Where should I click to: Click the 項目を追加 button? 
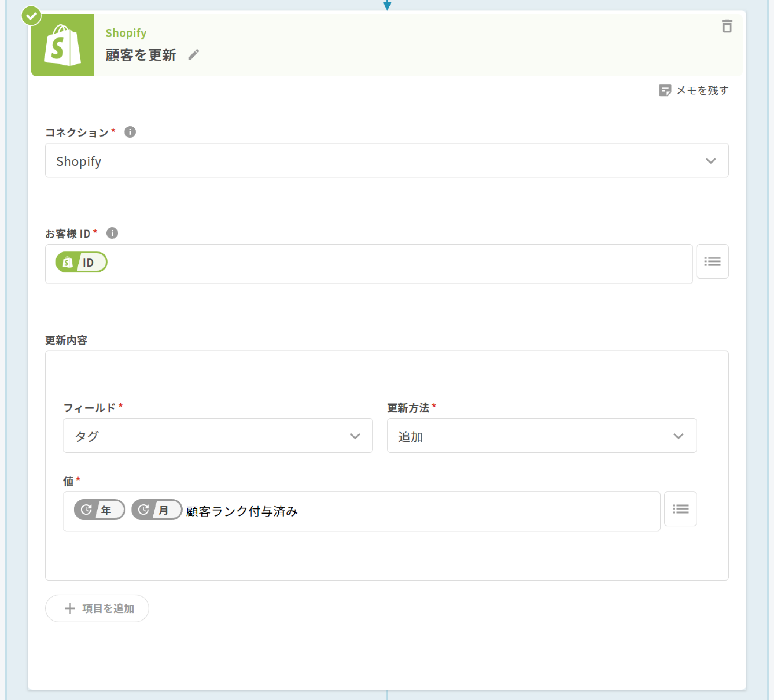point(97,608)
